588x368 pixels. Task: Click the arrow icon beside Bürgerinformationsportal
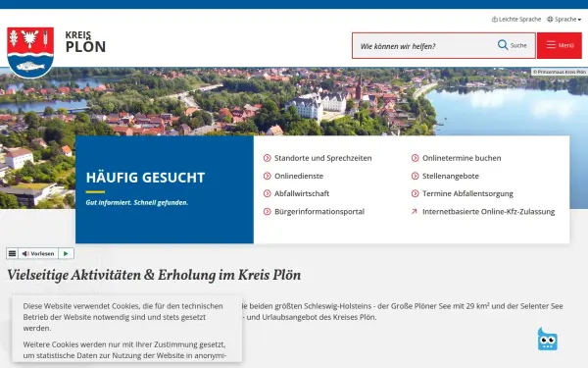267,211
